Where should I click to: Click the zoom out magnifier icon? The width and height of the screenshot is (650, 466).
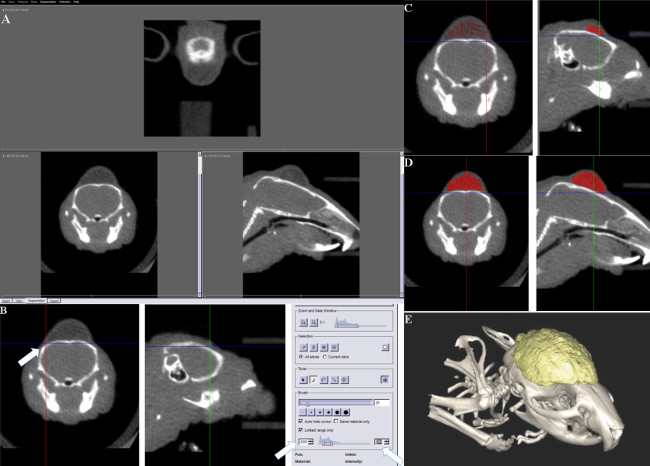303,323
